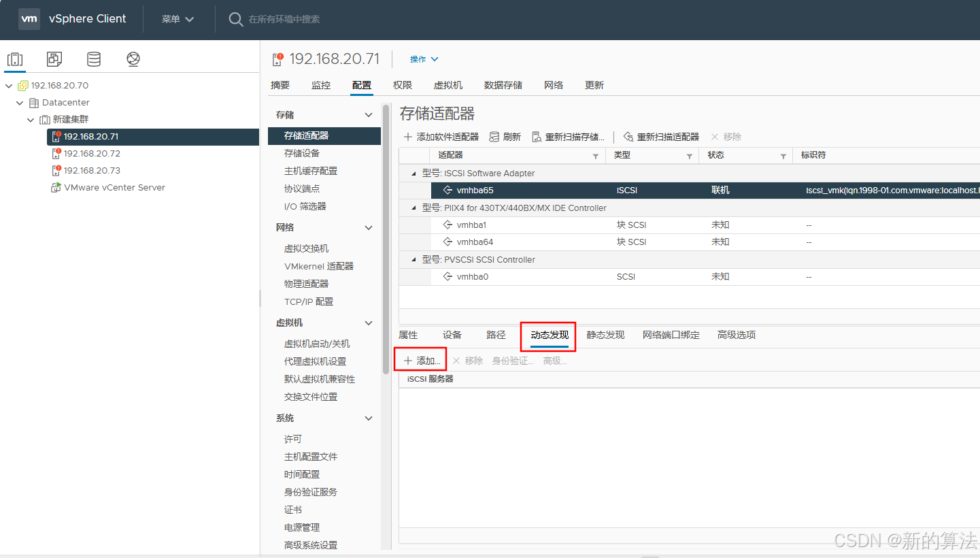Click the Datacenter icon in tree
Screen dimensions: 980x558
coord(34,103)
